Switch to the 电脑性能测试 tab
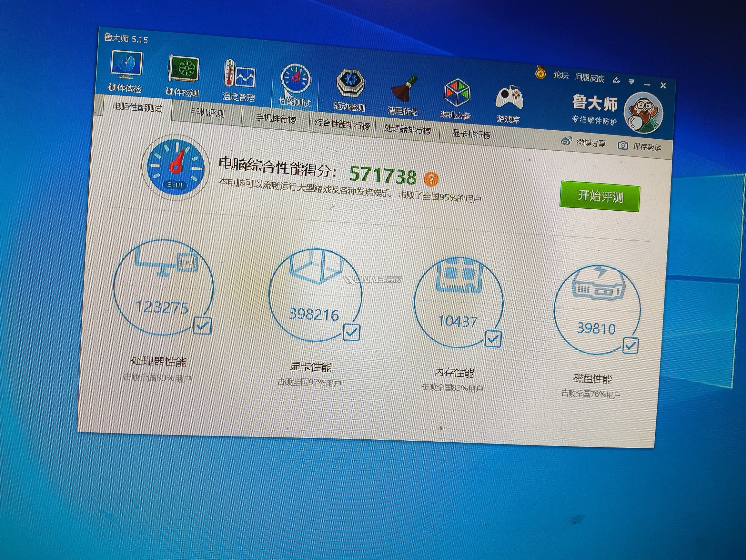 (137, 107)
